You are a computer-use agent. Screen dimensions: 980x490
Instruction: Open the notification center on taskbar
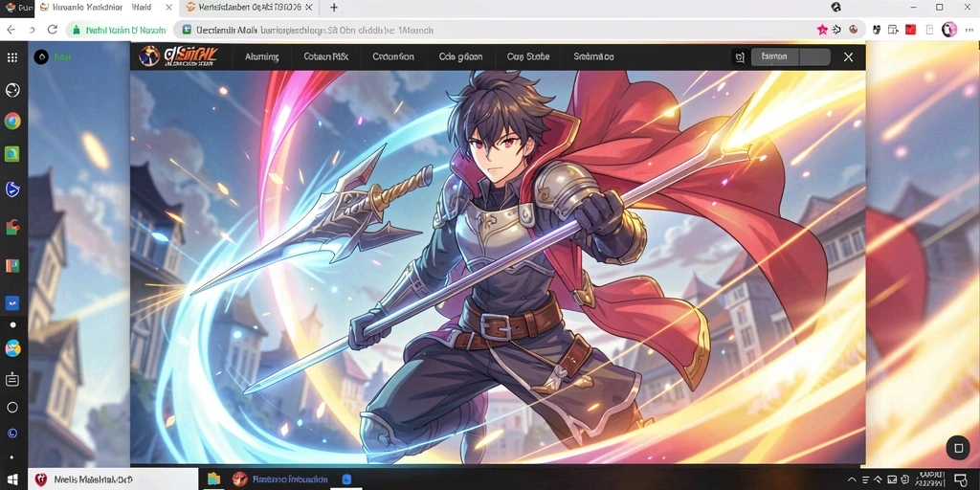coord(961,479)
